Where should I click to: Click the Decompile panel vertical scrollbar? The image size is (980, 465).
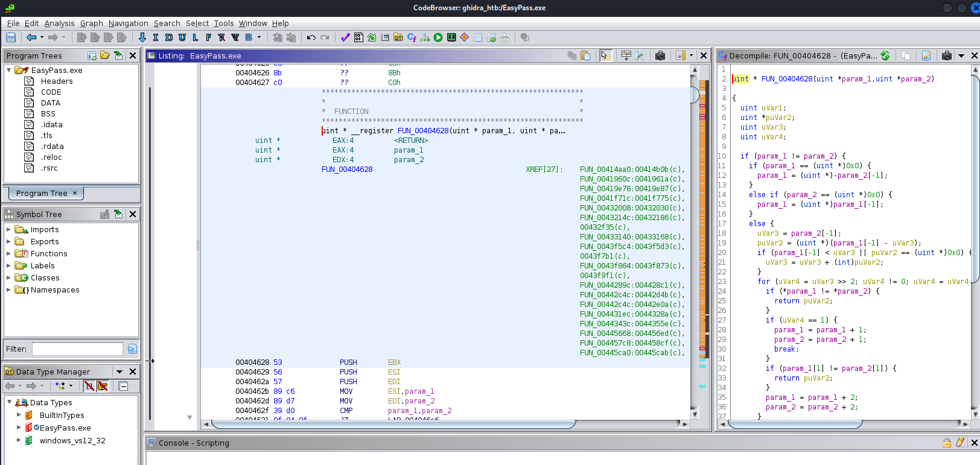(x=975, y=241)
